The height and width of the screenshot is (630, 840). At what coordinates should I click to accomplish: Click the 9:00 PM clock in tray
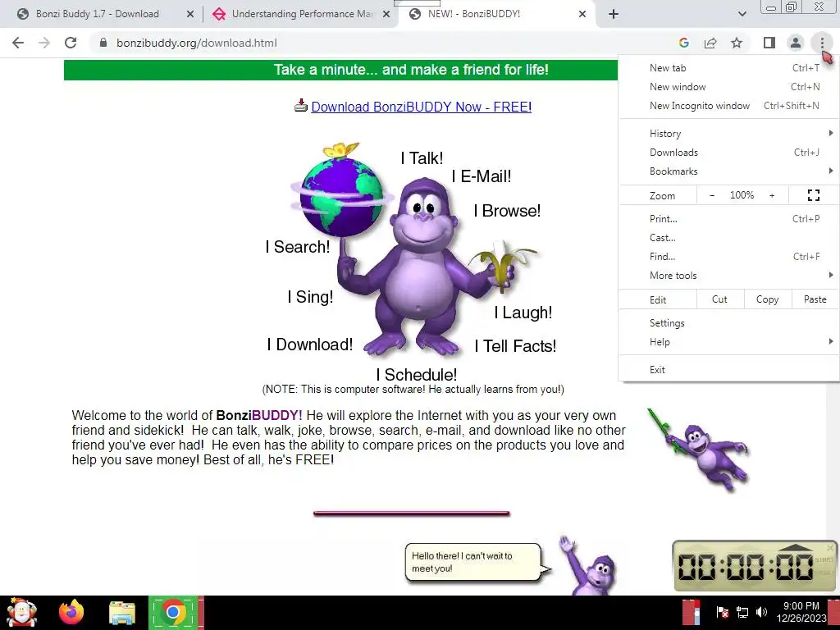(x=801, y=612)
